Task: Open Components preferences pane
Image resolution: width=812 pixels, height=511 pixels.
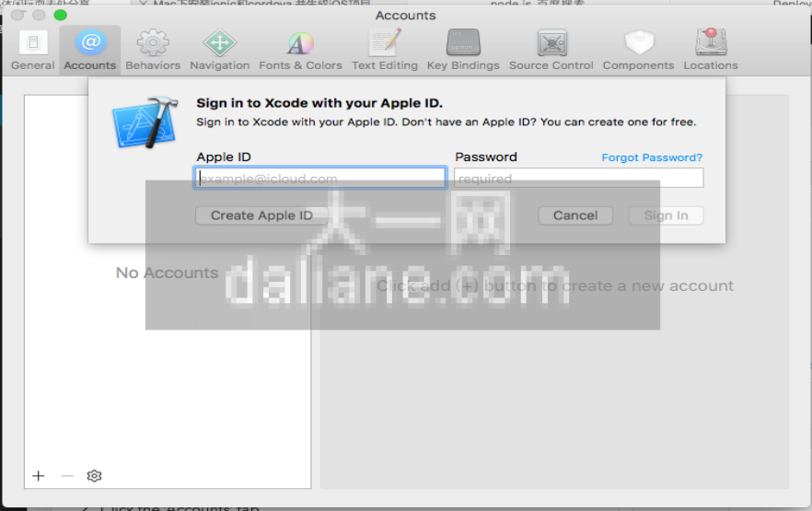Action: pyautogui.click(x=639, y=50)
